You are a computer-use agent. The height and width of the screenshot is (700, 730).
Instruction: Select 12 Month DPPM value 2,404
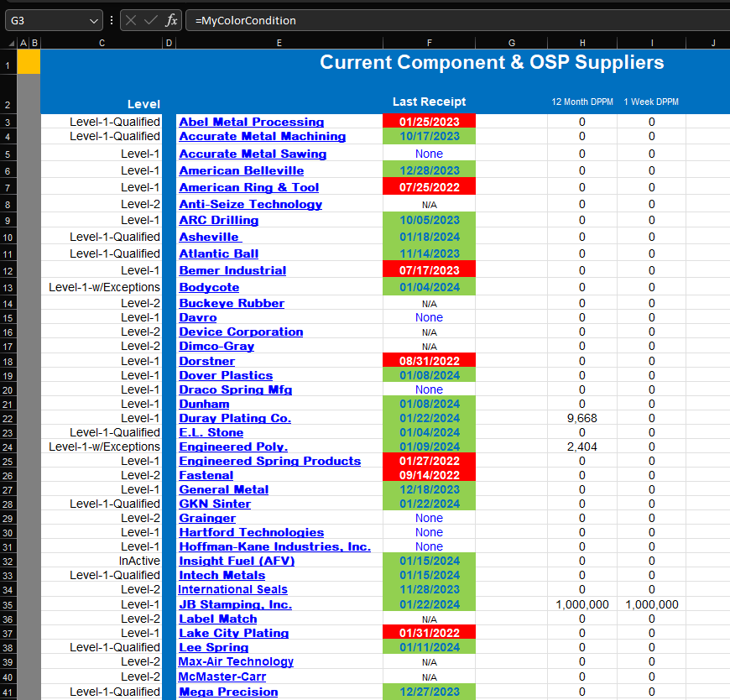(582, 447)
